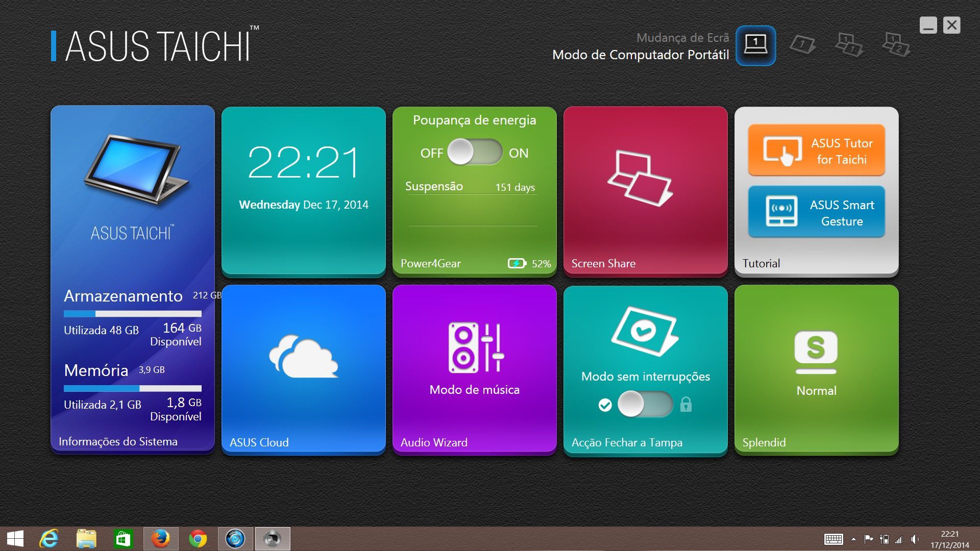Screen dimensions: 980x551
Task: Open ASUS Tutor for Taichi
Action: click(816, 151)
